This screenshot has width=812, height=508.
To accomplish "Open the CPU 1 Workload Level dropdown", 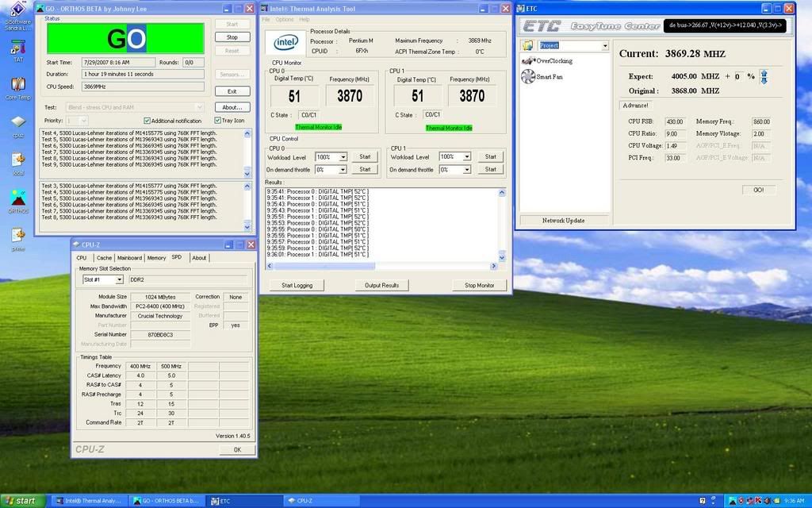I will pos(466,156).
